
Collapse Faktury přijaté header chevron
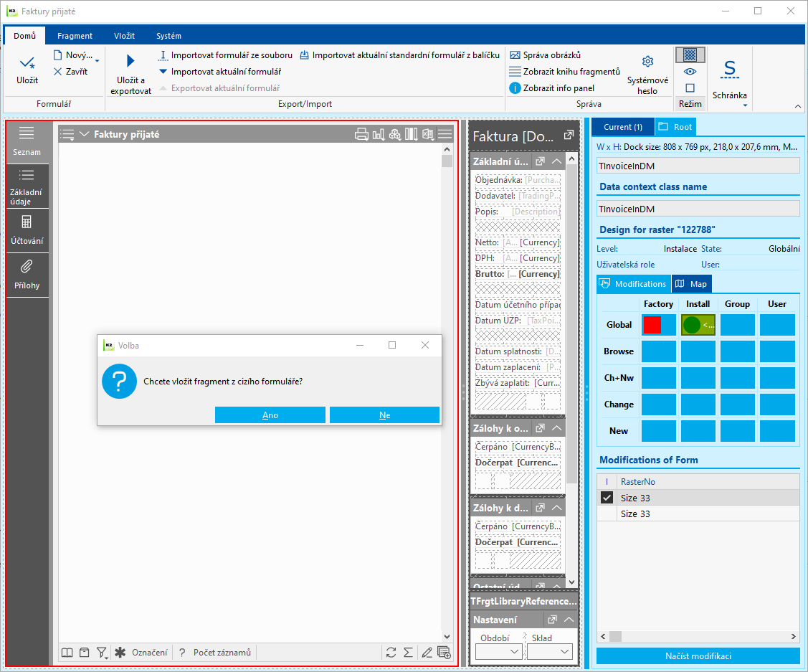[x=85, y=134]
